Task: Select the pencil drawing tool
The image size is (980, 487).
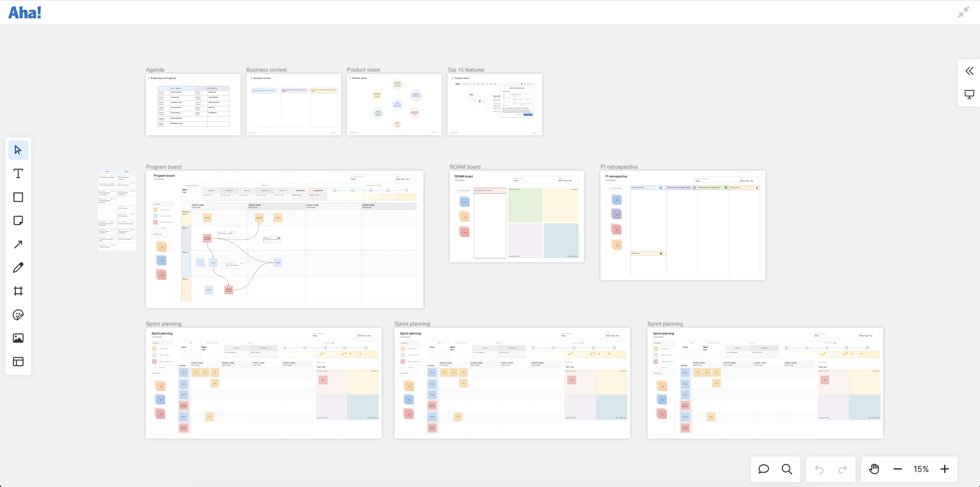Action: [18, 268]
